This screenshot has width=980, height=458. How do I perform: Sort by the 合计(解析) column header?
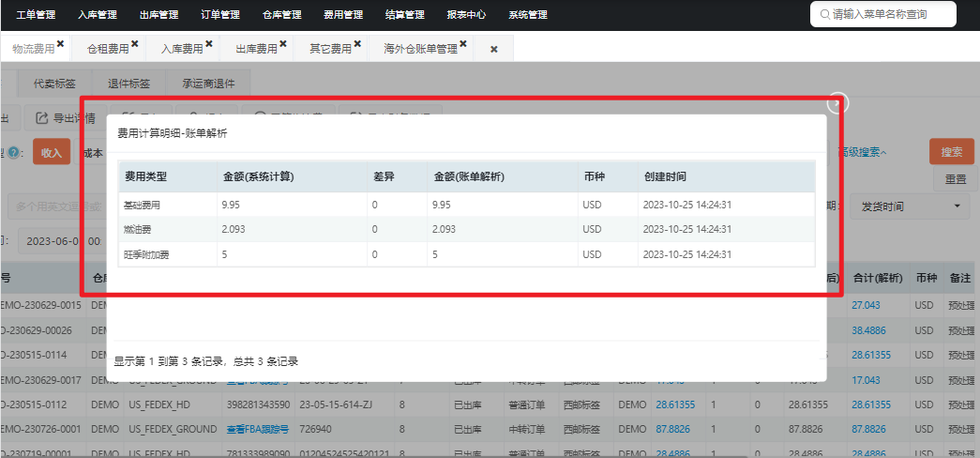pyautogui.click(x=876, y=279)
